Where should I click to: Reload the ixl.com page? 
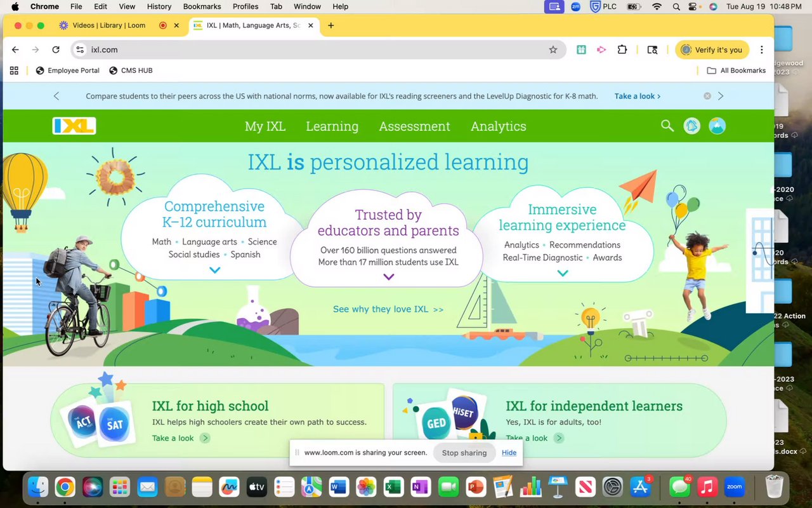click(x=56, y=50)
